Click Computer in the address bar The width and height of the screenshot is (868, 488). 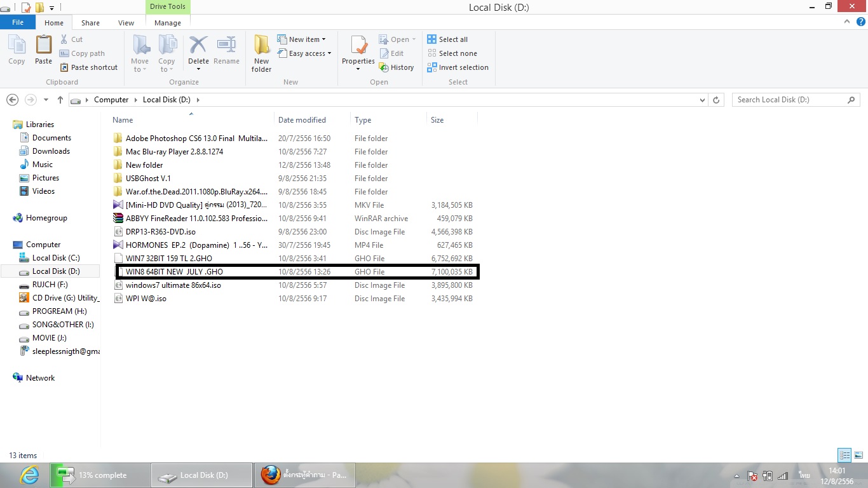coord(111,100)
